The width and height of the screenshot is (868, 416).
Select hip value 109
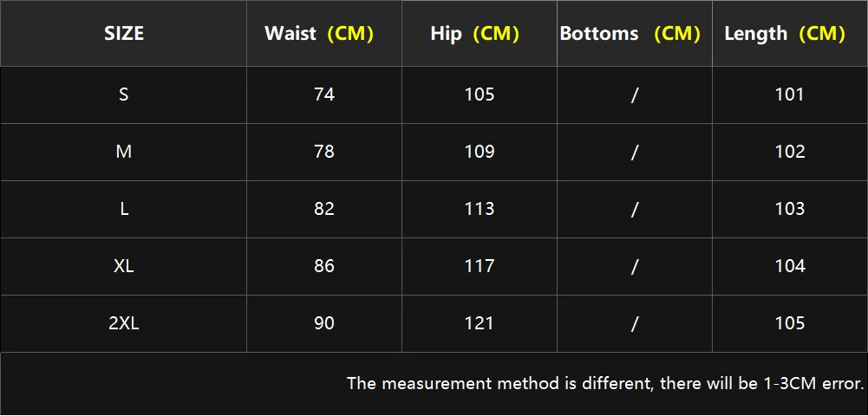(x=479, y=152)
